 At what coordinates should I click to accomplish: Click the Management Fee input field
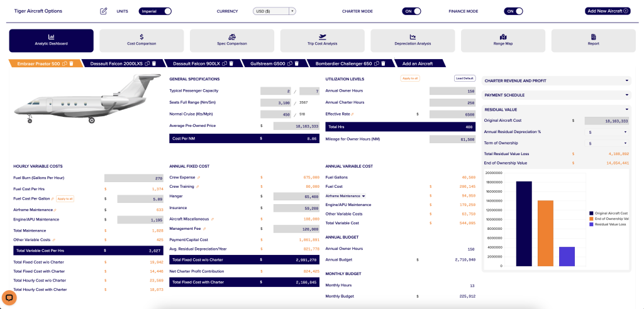pos(297,229)
